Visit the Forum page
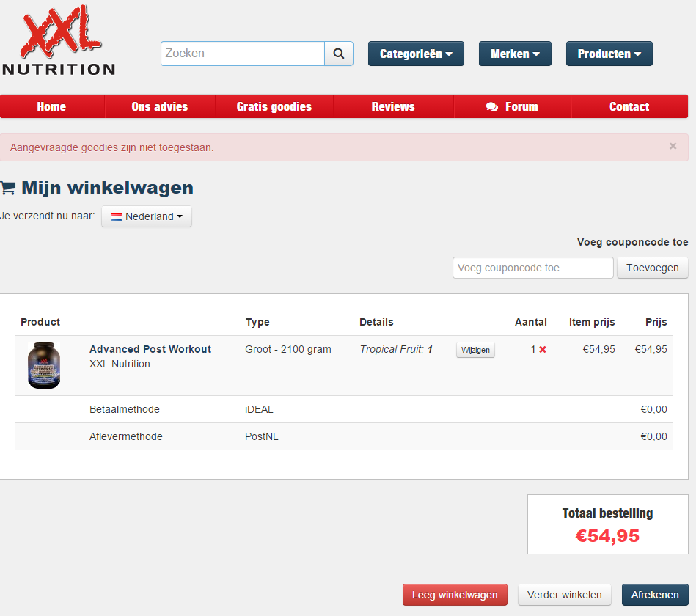Image resolution: width=696 pixels, height=616 pixels. point(513,106)
